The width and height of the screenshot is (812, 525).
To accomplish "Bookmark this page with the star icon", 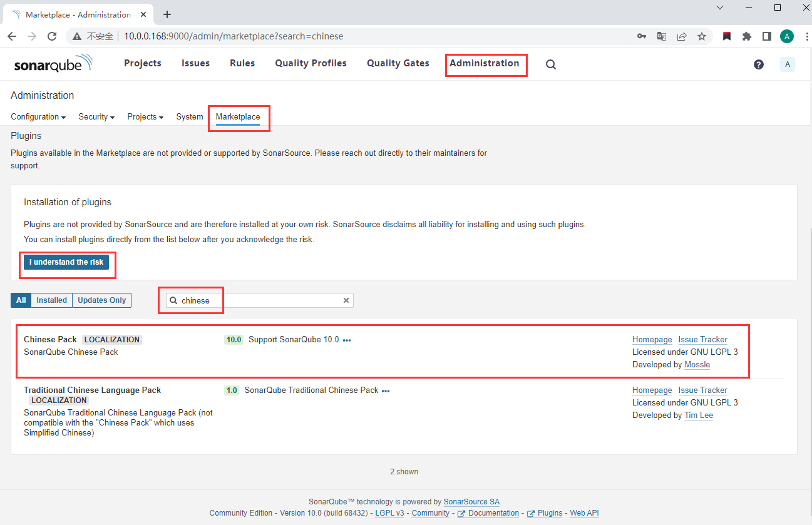I will (x=702, y=36).
